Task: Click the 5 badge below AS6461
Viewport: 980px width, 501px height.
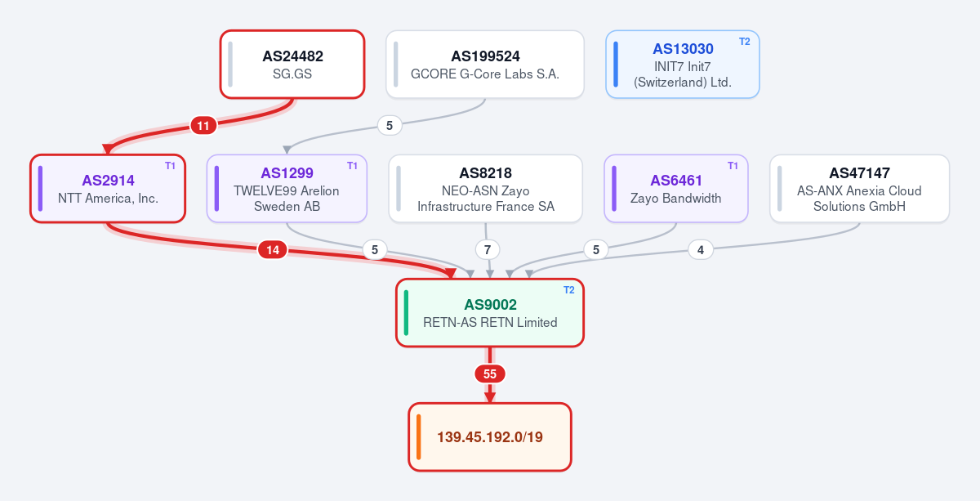Action: 596,249
